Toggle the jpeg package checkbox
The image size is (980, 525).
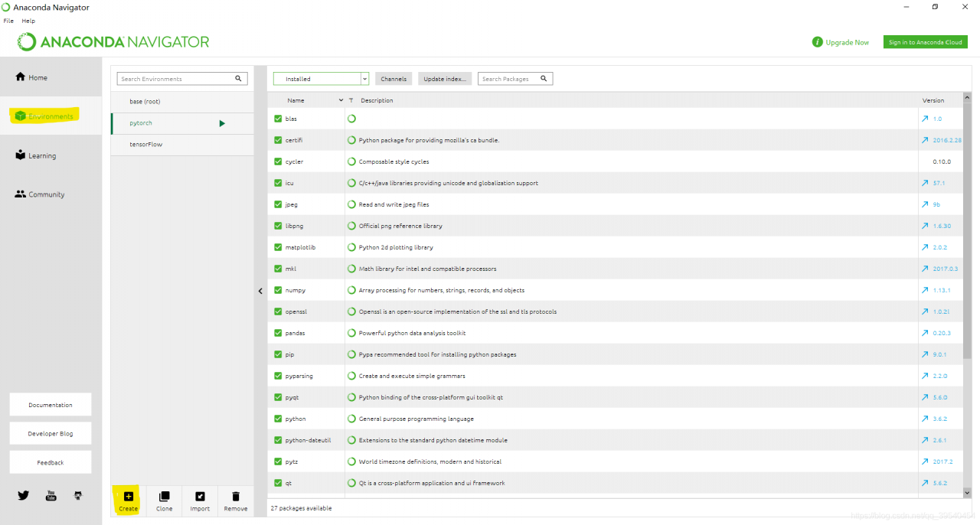click(x=278, y=204)
